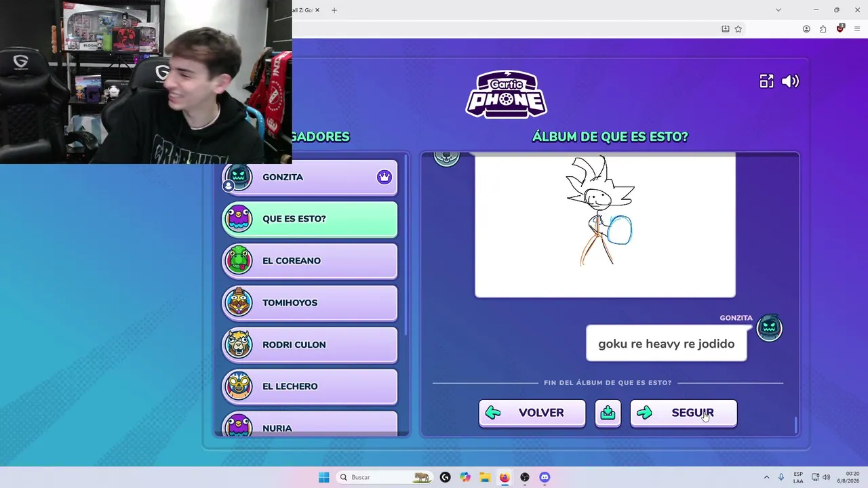
Task: Mute the Gartic Phone sound
Action: click(791, 81)
